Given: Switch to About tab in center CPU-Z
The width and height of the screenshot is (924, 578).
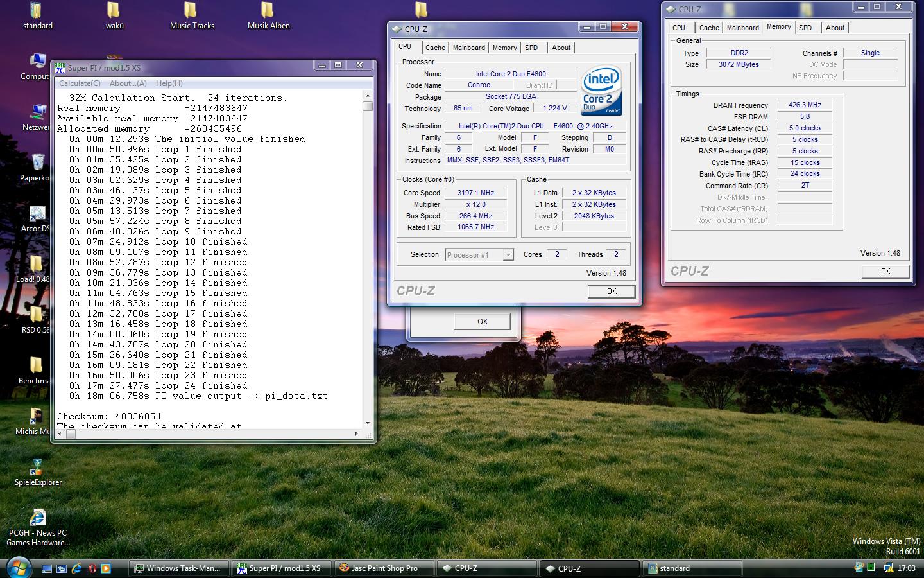Looking at the screenshot, I should click(x=561, y=48).
